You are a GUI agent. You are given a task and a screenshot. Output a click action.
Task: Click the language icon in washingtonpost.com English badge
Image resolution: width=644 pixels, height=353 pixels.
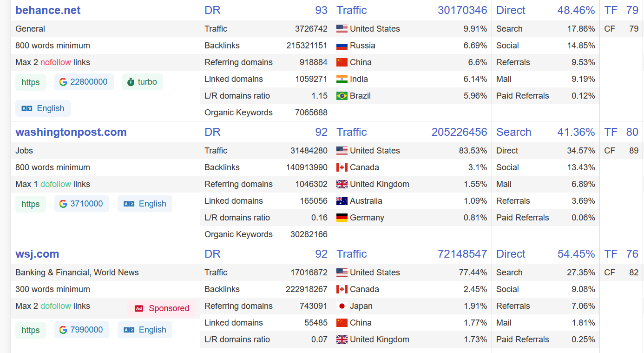pyautogui.click(x=129, y=204)
